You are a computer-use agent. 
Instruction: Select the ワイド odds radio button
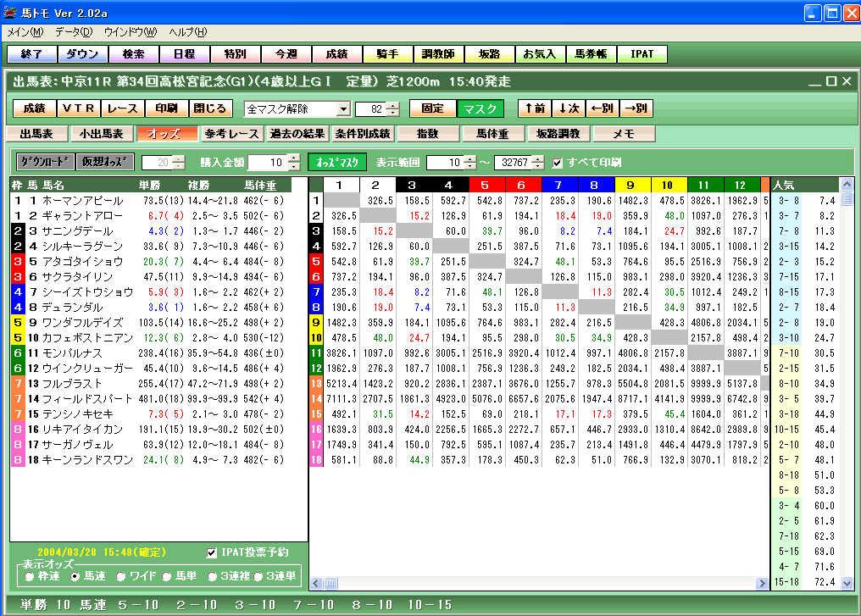click(119, 576)
